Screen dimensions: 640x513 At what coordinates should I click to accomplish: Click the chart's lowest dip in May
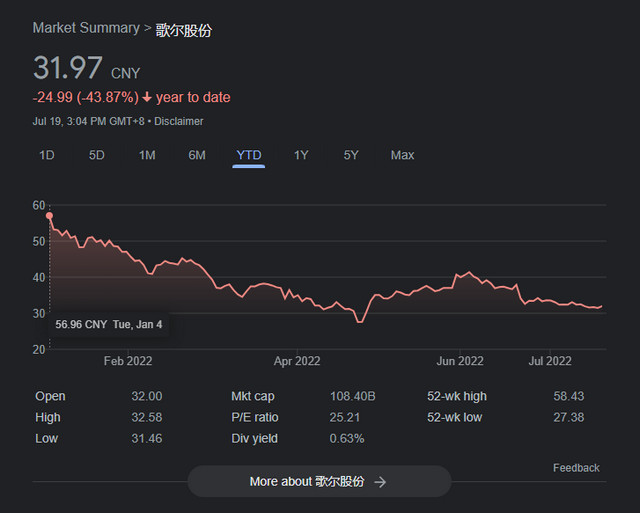[360, 322]
